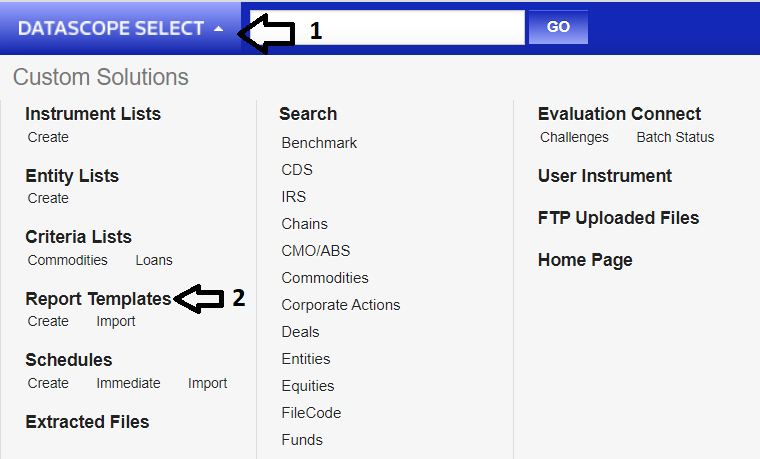View Batch Status
Viewport: 760px width, 459px height.
point(675,137)
